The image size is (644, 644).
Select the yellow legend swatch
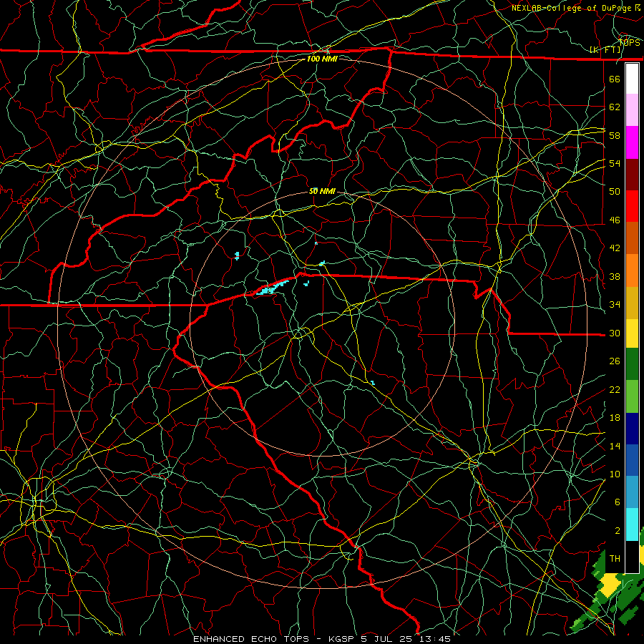pyautogui.click(x=632, y=333)
